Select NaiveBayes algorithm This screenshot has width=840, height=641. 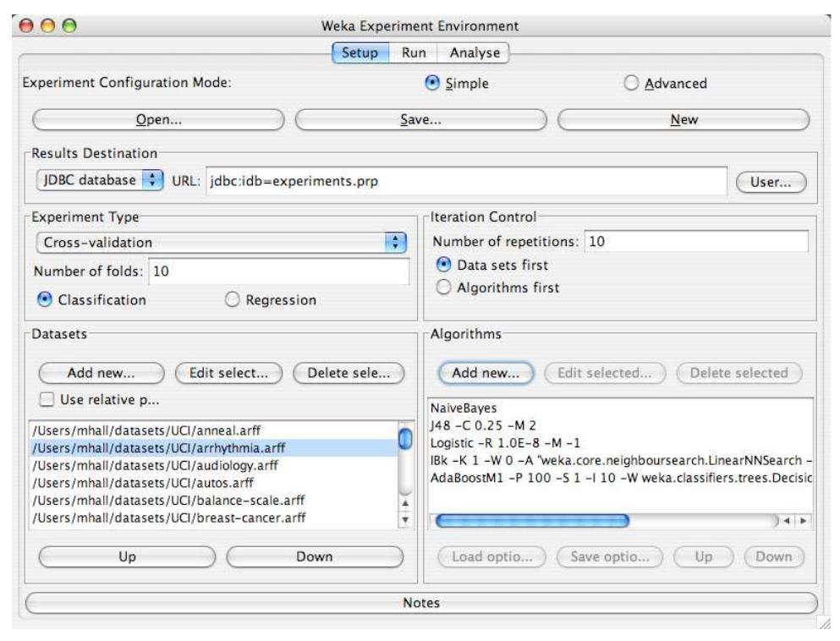[620, 408]
